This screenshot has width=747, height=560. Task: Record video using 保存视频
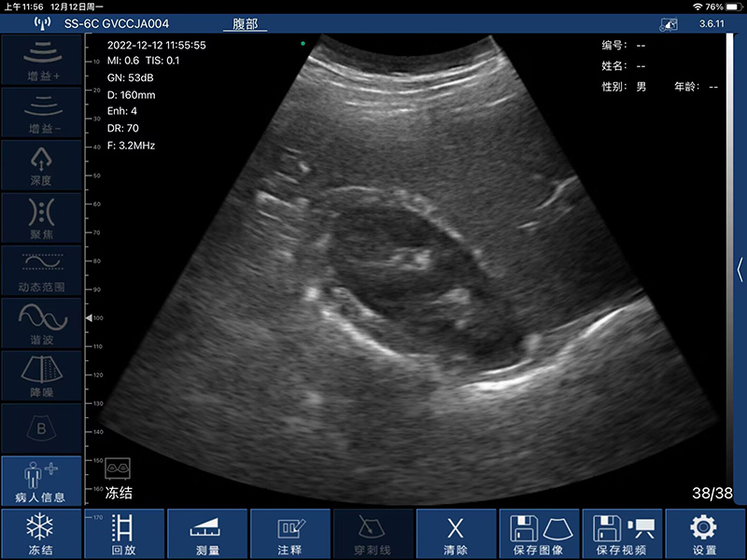[x=624, y=535]
